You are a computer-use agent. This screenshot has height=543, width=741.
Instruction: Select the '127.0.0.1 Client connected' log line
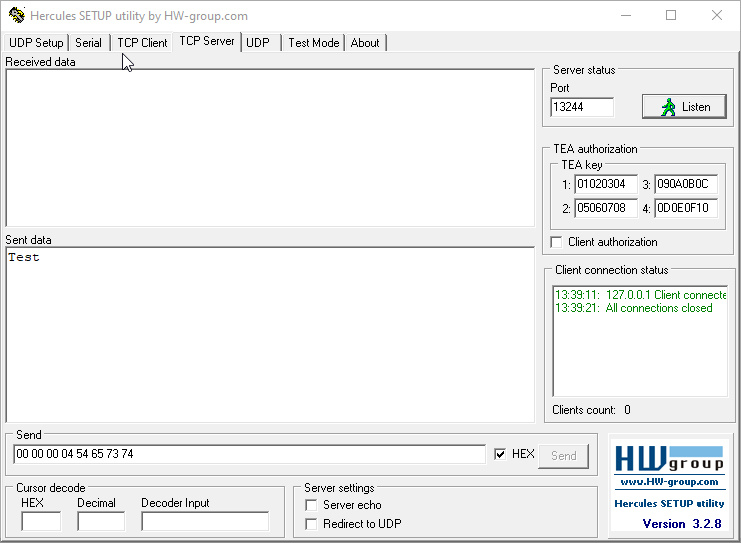tap(641, 295)
